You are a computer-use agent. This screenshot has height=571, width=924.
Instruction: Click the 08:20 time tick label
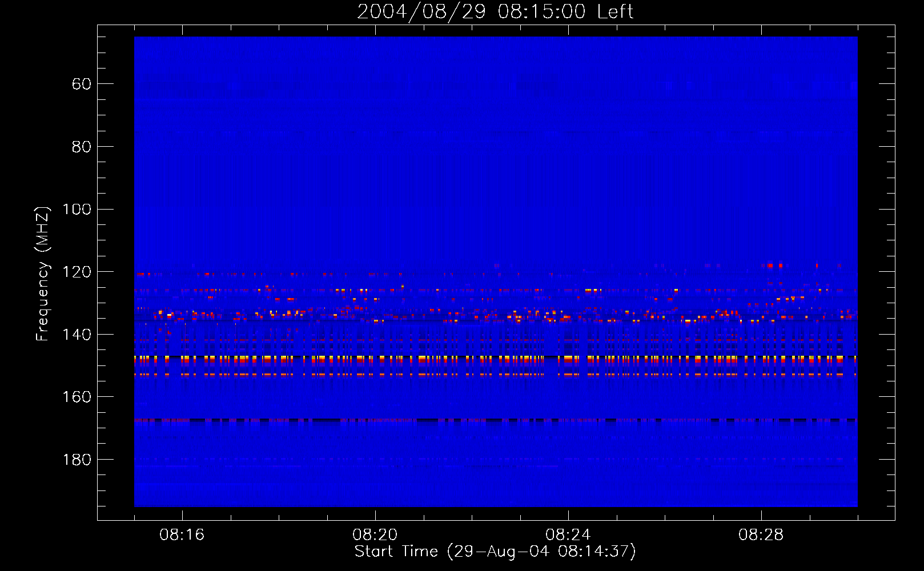[375, 535]
